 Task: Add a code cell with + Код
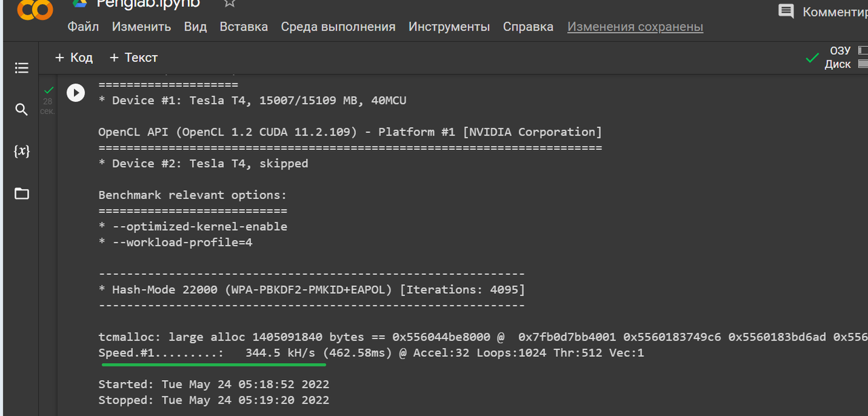click(74, 58)
